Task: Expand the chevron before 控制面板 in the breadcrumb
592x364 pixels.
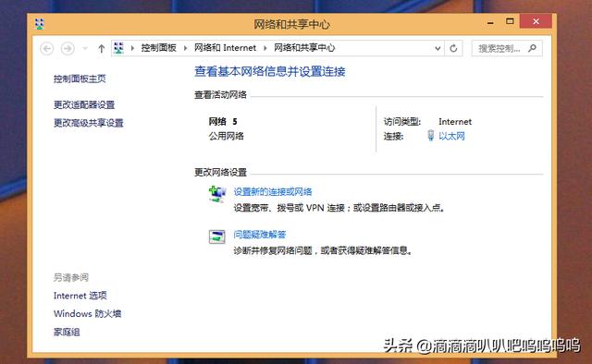Action: (x=132, y=48)
